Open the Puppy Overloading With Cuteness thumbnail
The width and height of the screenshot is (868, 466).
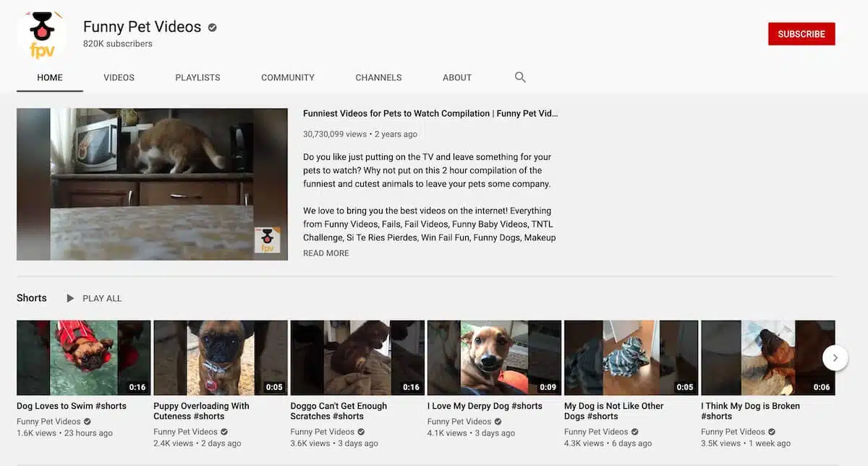(221, 357)
